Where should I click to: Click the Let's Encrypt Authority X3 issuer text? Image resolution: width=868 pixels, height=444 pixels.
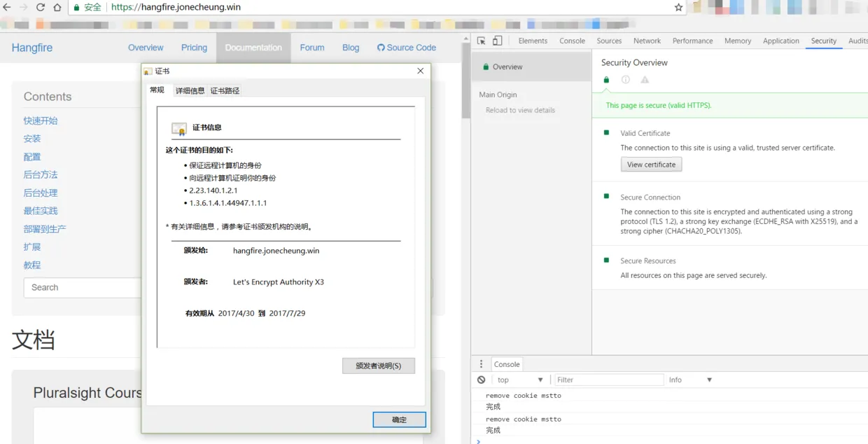(x=279, y=282)
